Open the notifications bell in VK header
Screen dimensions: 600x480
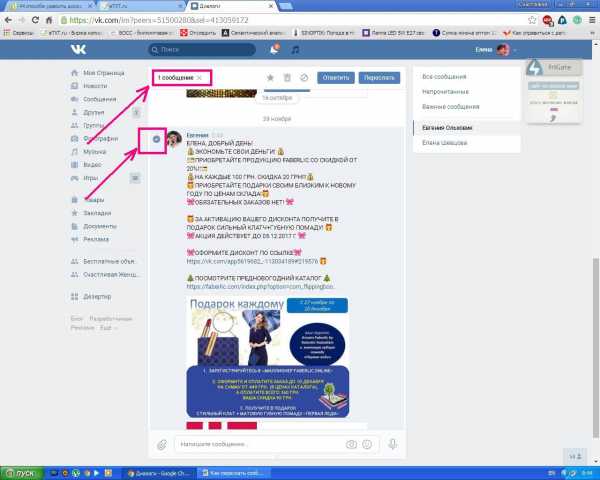coord(274,49)
